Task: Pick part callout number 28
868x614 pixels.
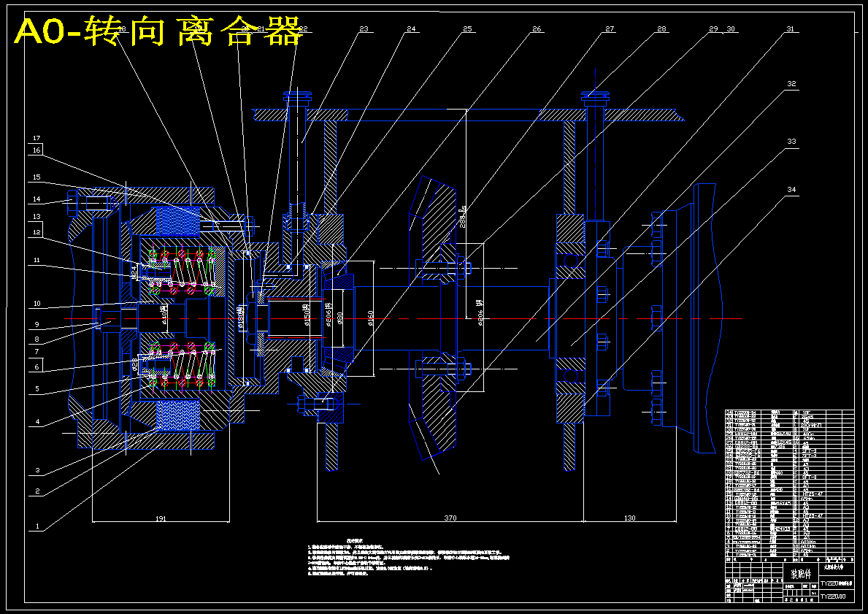Action: click(x=661, y=29)
